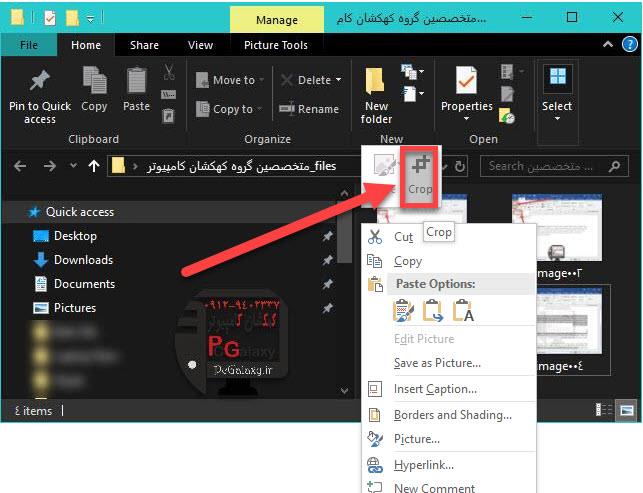This screenshot has height=493, width=643.
Task: Open Borders and Shading from context menu
Action: (x=449, y=415)
